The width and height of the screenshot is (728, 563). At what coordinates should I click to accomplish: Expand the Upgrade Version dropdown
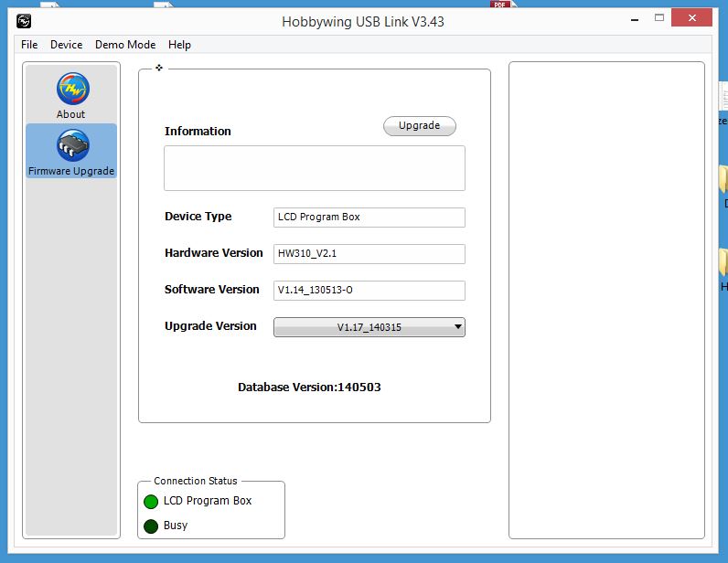(x=369, y=327)
